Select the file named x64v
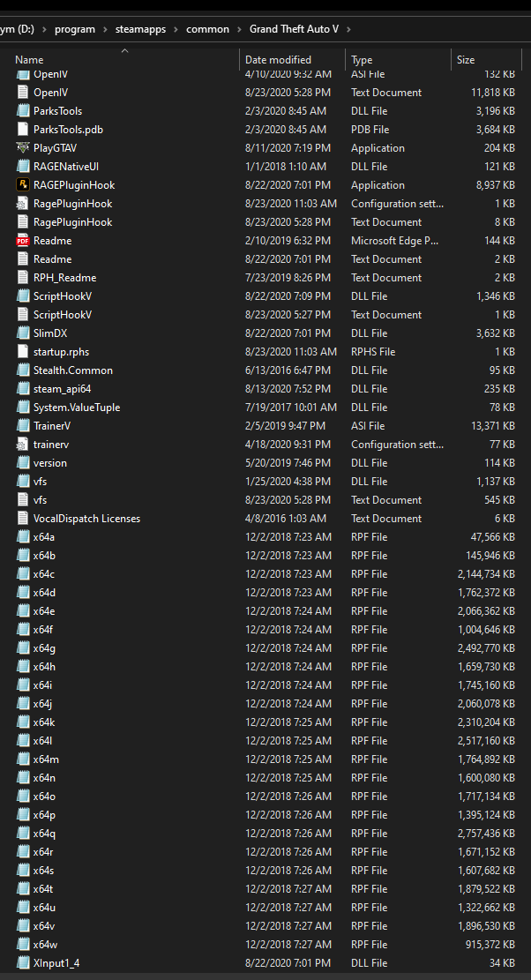 [44, 926]
